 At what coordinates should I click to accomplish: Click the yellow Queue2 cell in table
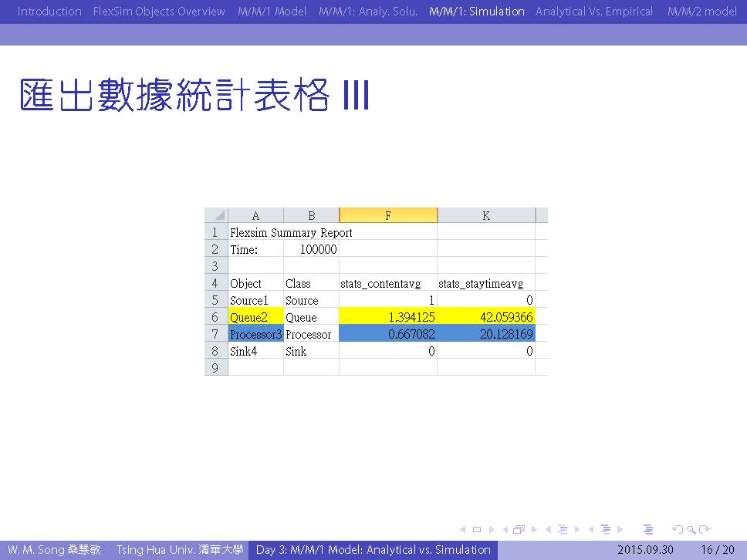tap(255, 317)
